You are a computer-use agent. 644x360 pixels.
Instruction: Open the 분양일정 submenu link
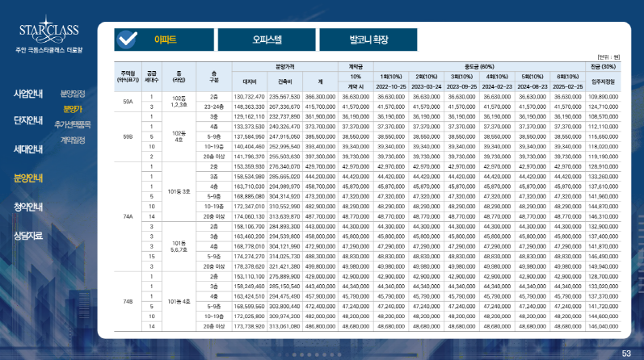point(73,93)
